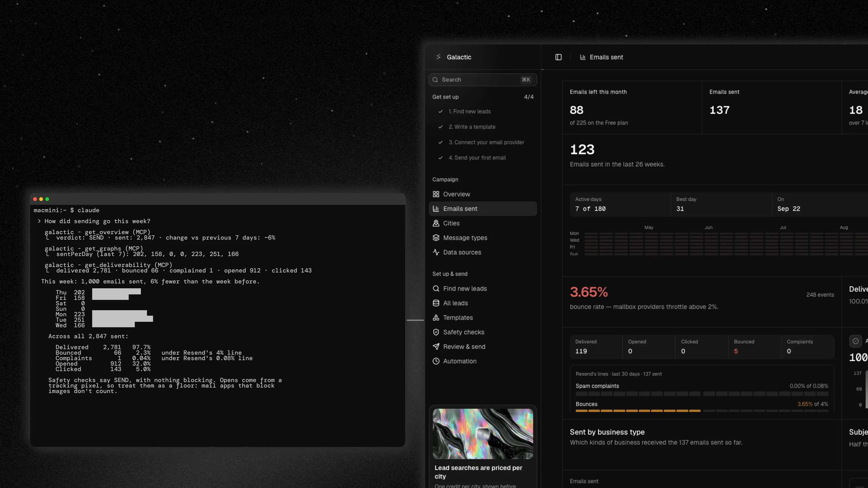Click the Bounced 5 stat card
This screenshot has width=868, height=488.
tap(754, 347)
